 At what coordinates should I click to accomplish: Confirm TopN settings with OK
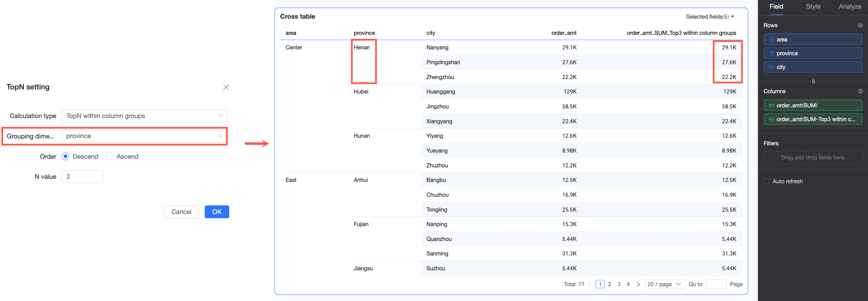217,212
